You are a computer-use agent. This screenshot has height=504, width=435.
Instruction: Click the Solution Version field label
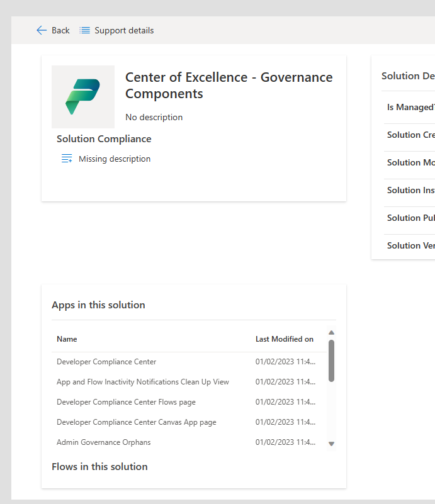(x=410, y=245)
